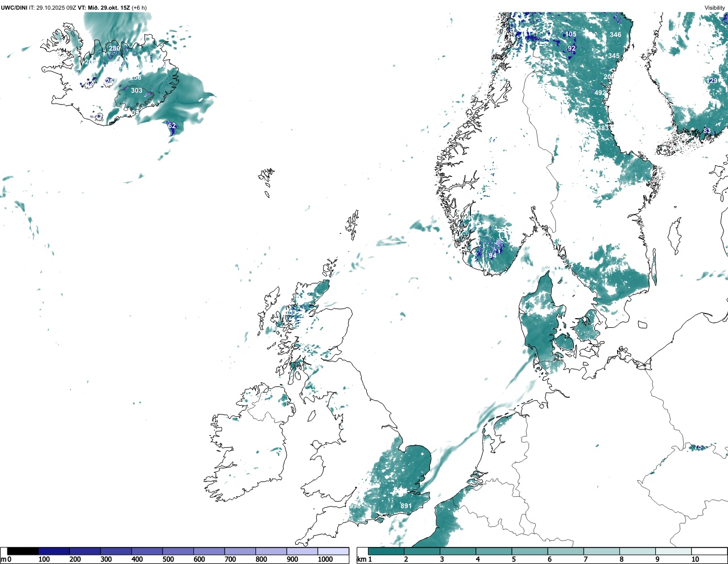This screenshot has height=564, width=728.
Task: Click the 'km' unit label on legend
Action: [361, 559]
